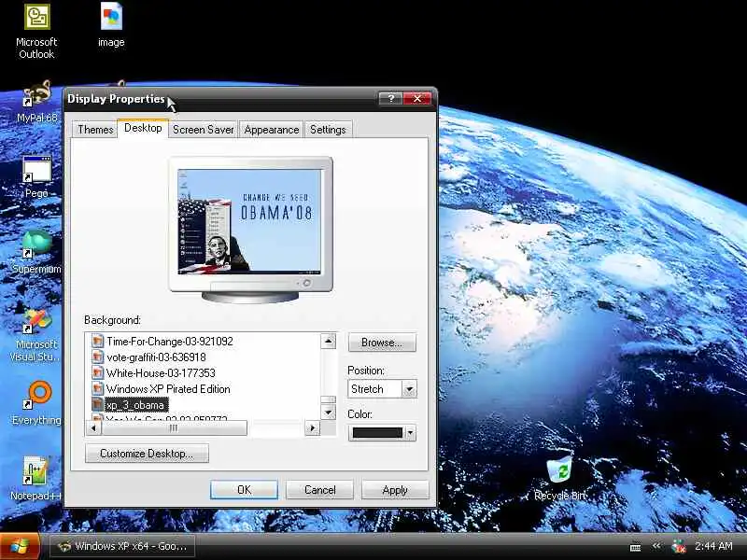Click the monitor wallpaper preview image
The height and width of the screenshot is (560, 747).
click(249, 221)
